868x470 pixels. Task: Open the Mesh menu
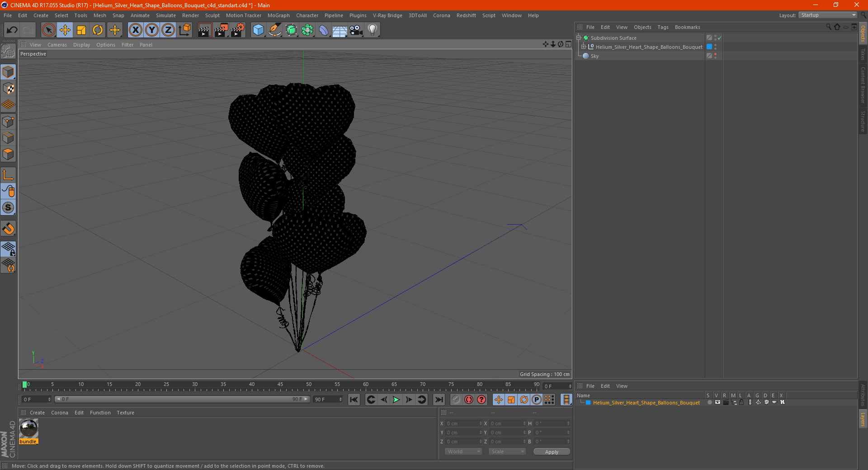(99, 15)
